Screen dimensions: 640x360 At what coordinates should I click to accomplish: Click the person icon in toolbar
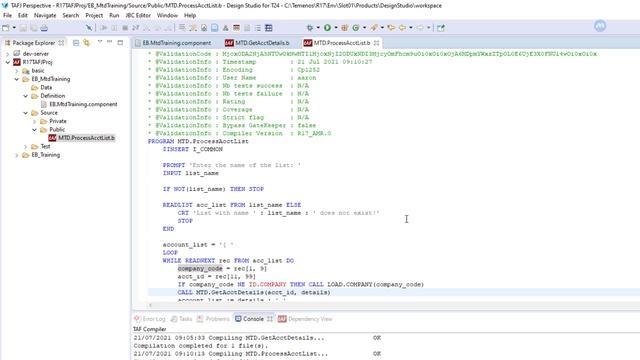click(x=225, y=28)
